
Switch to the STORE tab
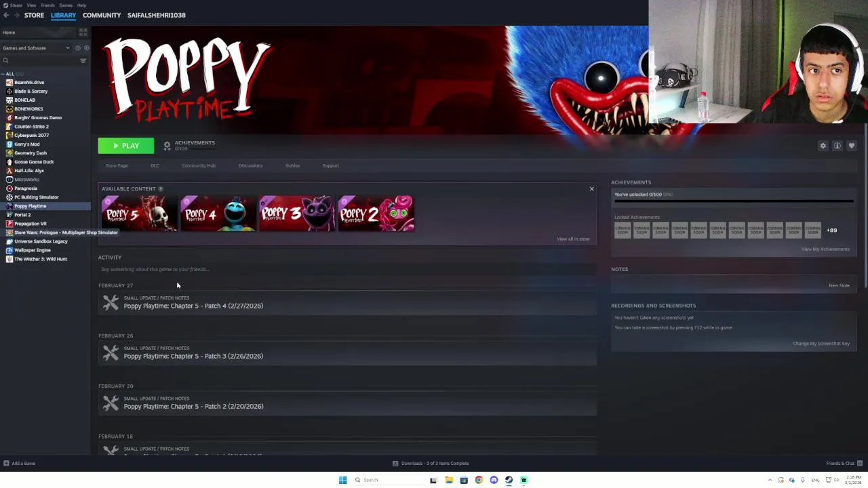34,15
